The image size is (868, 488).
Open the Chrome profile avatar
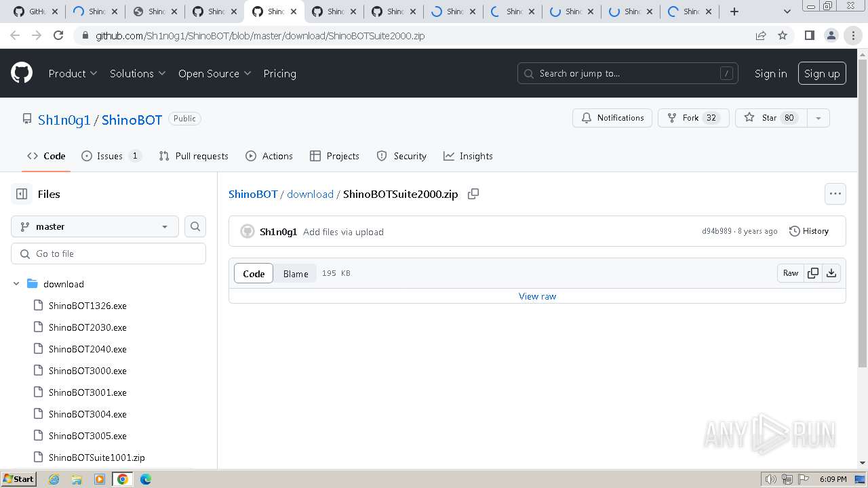(x=831, y=35)
